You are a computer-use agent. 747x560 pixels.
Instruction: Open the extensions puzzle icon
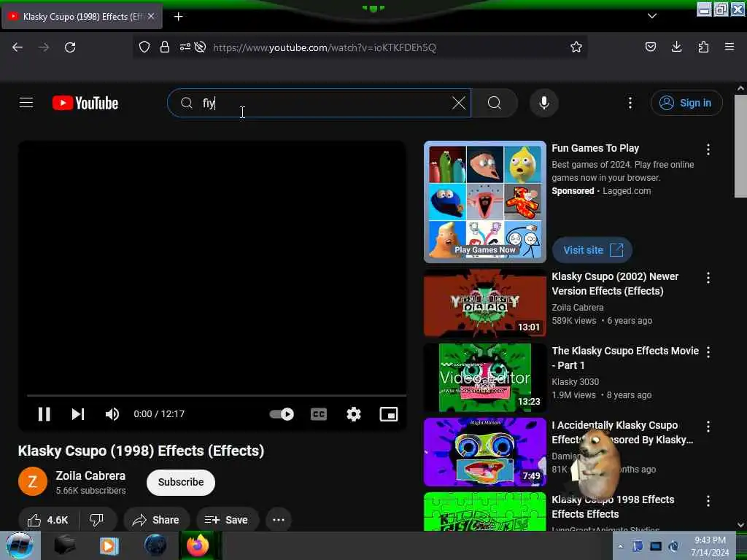coord(703,47)
